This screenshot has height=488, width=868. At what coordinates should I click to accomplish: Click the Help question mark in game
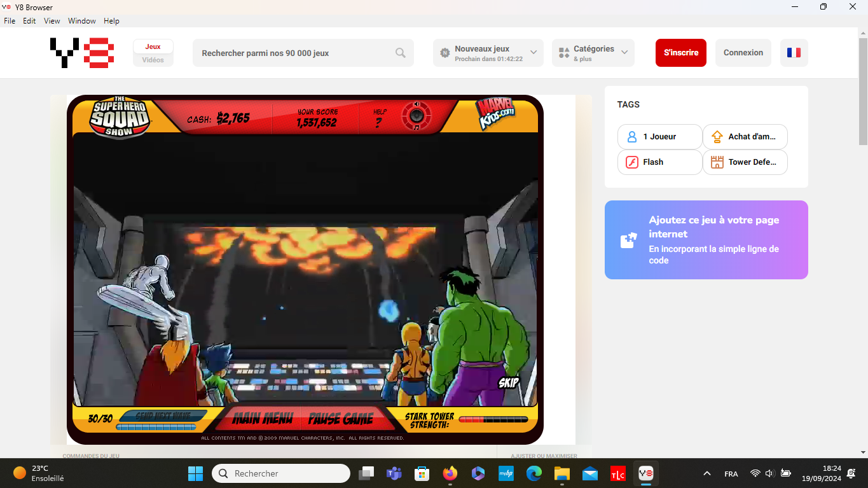coord(379,123)
